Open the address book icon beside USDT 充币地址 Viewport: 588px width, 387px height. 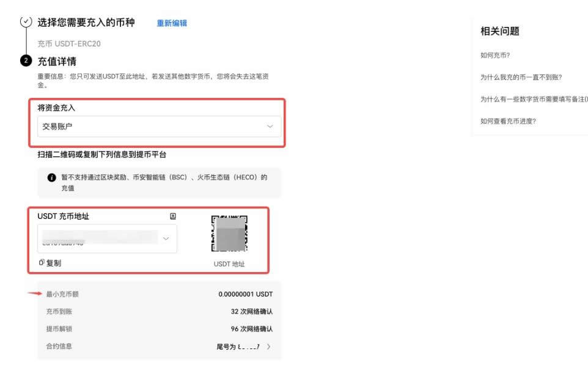[x=173, y=216]
